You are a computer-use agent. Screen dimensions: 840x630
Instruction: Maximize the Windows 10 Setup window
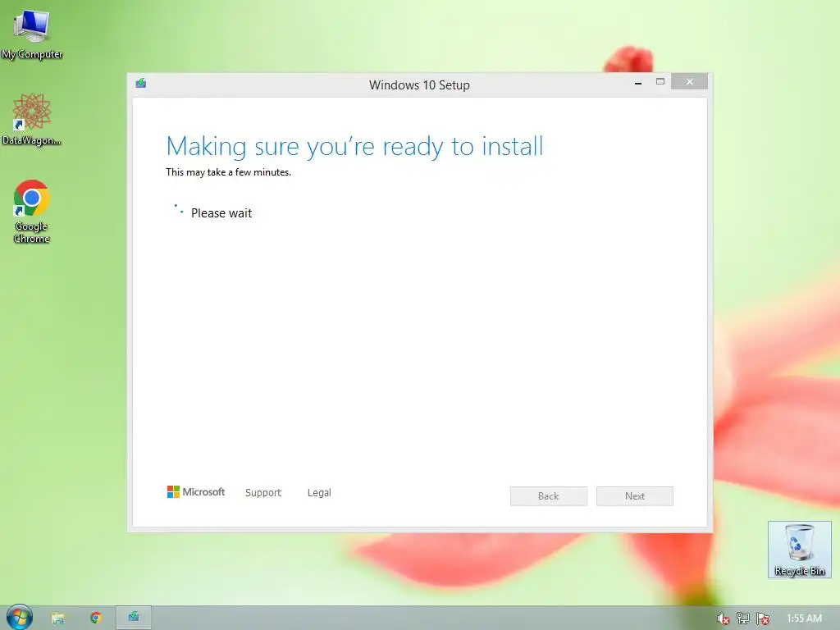(x=660, y=82)
